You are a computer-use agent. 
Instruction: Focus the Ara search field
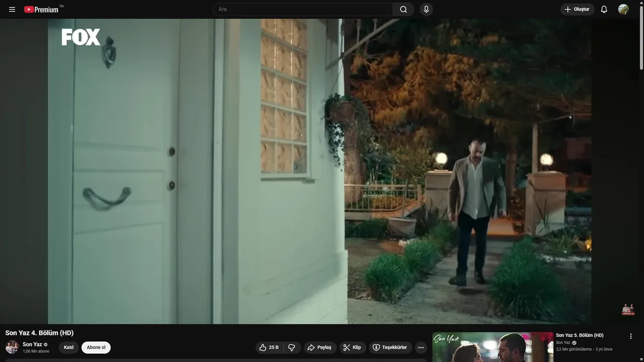(303, 10)
